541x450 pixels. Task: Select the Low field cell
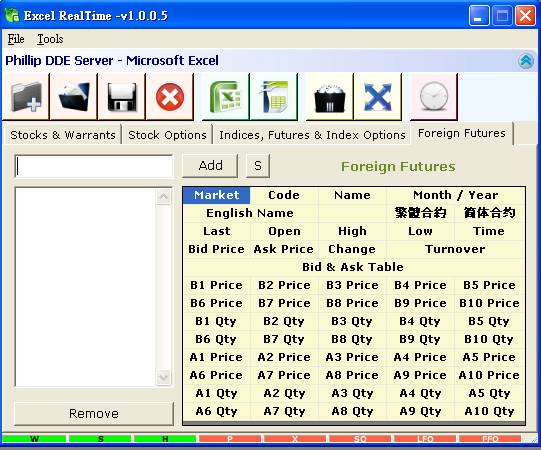pyautogui.click(x=420, y=231)
